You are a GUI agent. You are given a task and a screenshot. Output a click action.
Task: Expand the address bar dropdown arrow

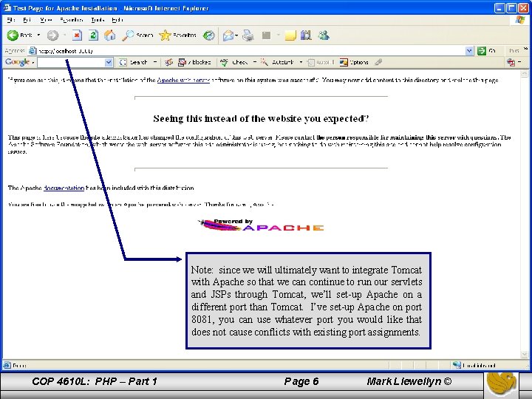(469, 51)
